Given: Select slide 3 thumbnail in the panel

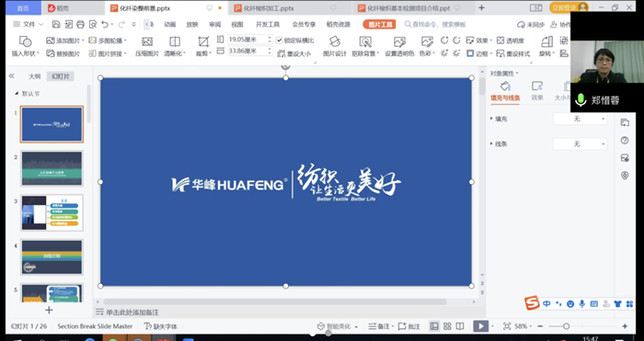Looking at the screenshot, I should pos(52,212).
